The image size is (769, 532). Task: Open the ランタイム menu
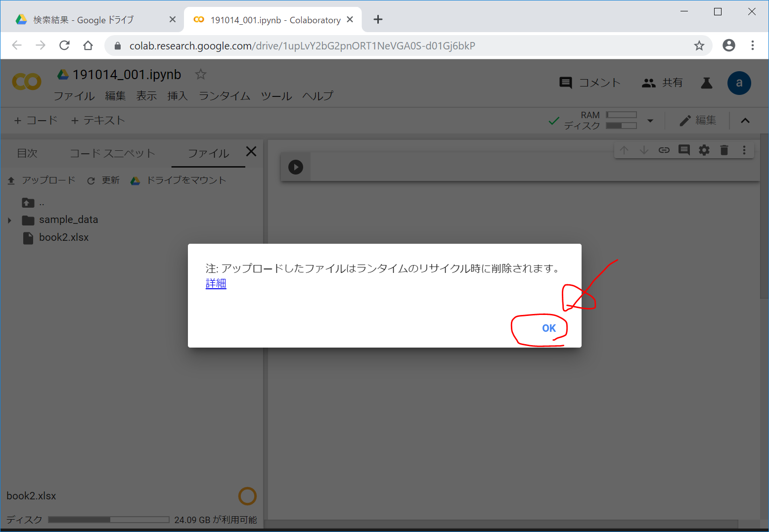224,96
